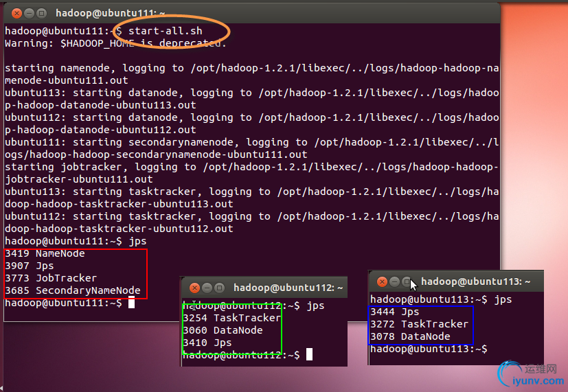
Task: Maximize the hadoop@ubuntu112 terminal window
Action: tap(219, 288)
